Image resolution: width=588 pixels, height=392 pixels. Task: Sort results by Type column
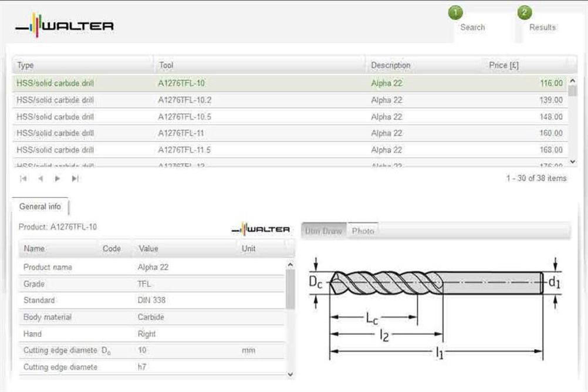pyautogui.click(x=83, y=65)
